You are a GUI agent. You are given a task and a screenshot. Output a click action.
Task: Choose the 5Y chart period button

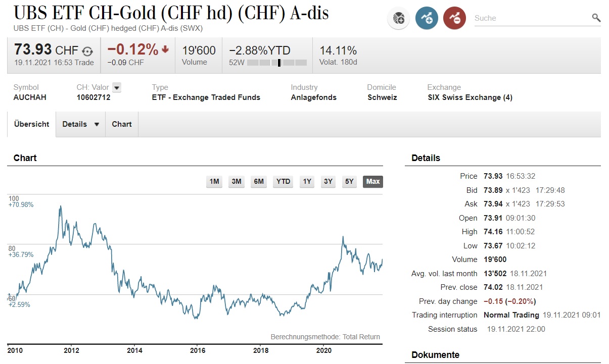tap(349, 182)
